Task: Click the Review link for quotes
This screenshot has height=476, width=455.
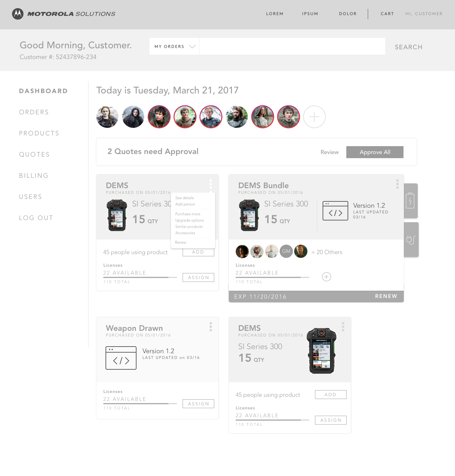Action: 330,152
